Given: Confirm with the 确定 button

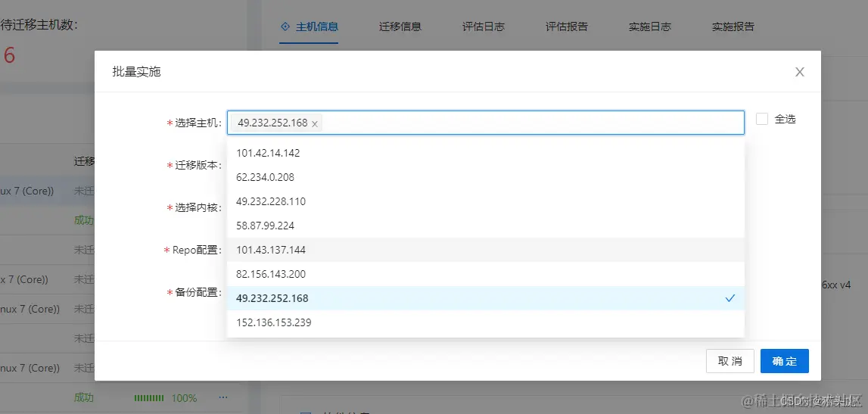Looking at the screenshot, I should (785, 361).
